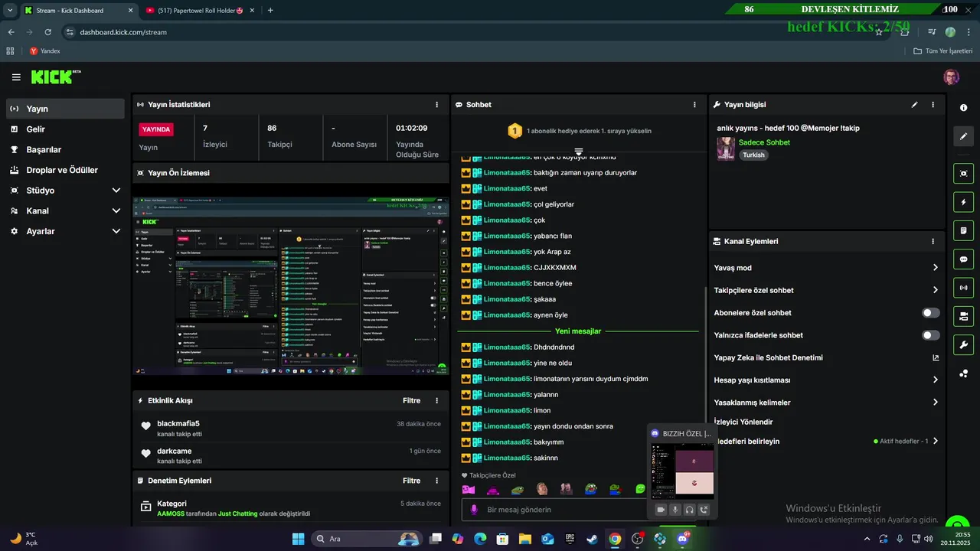The image size is (980, 551).
Task: Open the Yayın bilgisi three-dot menu
Action: (x=933, y=105)
